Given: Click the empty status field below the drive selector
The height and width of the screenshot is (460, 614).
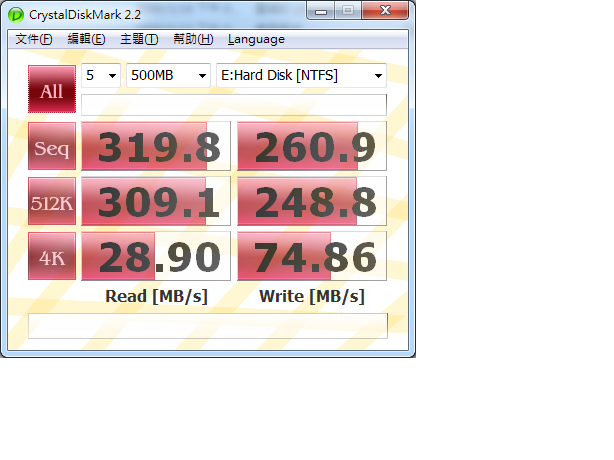Looking at the screenshot, I should (x=234, y=105).
